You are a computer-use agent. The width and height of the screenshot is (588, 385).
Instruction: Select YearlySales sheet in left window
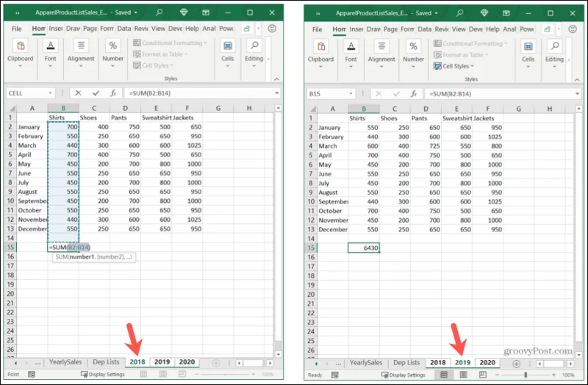click(65, 362)
